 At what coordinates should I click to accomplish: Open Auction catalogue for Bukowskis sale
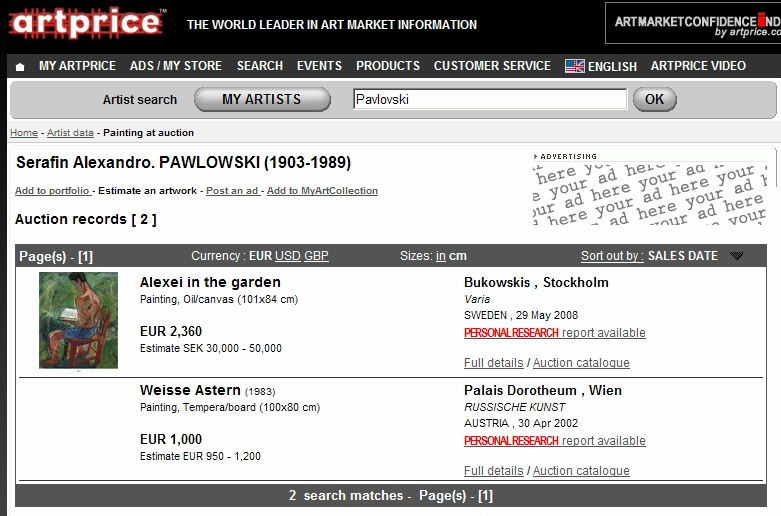(x=581, y=363)
